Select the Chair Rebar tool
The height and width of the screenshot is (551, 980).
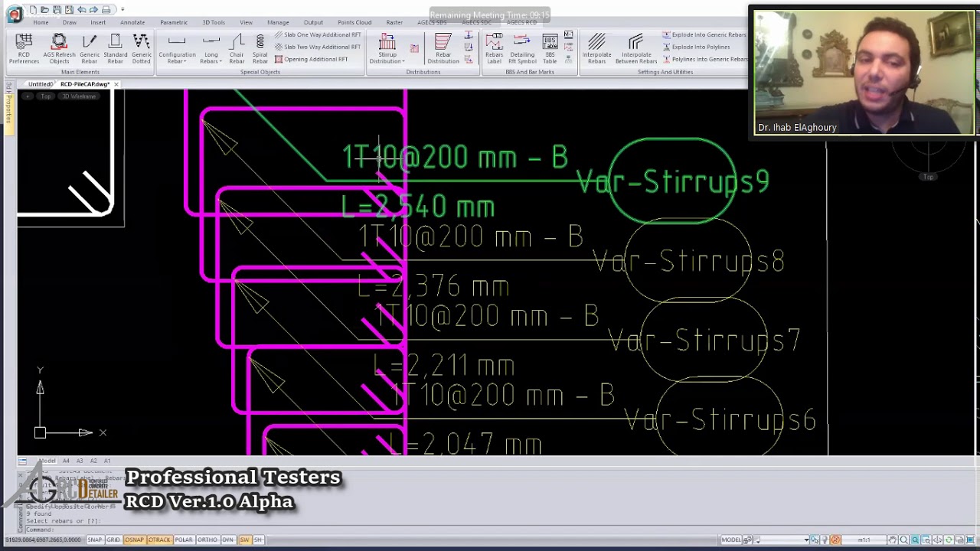pyautogui.click(x=237, y=47)
